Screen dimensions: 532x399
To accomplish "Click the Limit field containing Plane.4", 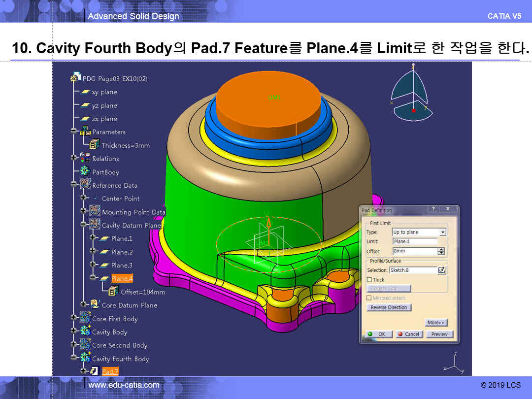I will [x=415, y=241].
